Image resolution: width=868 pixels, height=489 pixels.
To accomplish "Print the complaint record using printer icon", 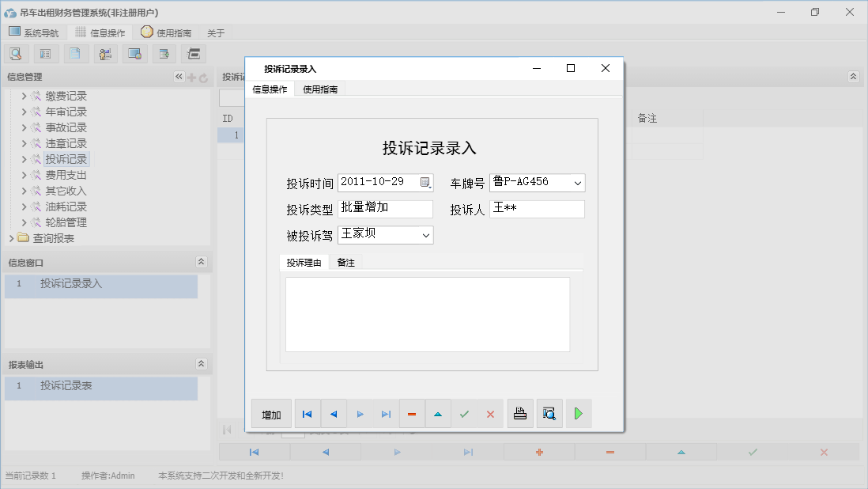I will tap(520, 413).
